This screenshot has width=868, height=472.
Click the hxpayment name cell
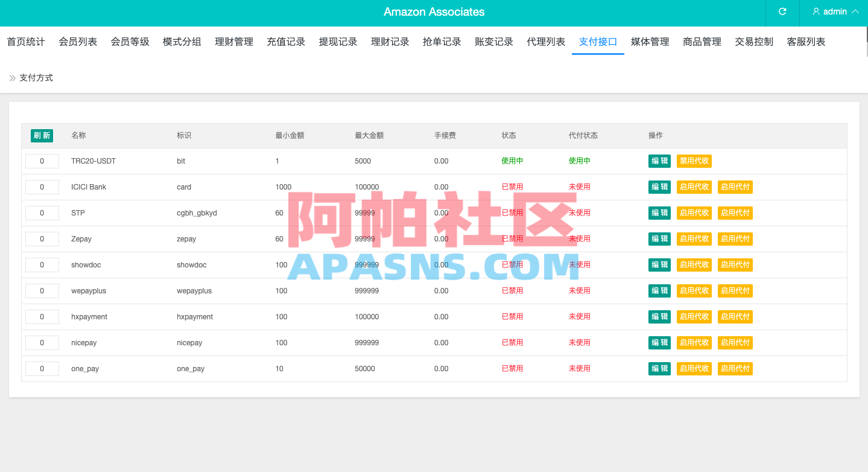(x=89, y=317)
